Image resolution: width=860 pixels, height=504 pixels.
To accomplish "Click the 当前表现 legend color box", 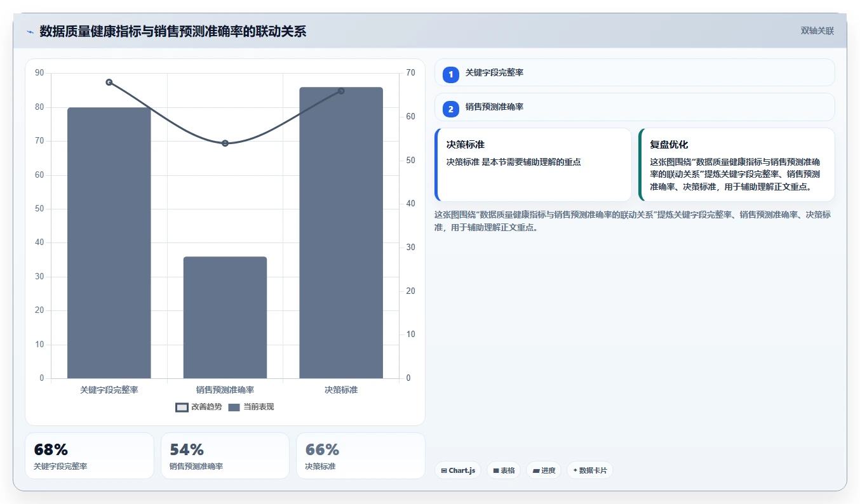I will click(234, 408).
